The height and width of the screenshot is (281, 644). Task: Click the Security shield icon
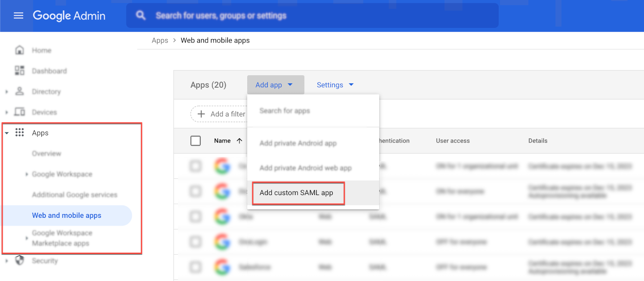click(x=20, y=260)
